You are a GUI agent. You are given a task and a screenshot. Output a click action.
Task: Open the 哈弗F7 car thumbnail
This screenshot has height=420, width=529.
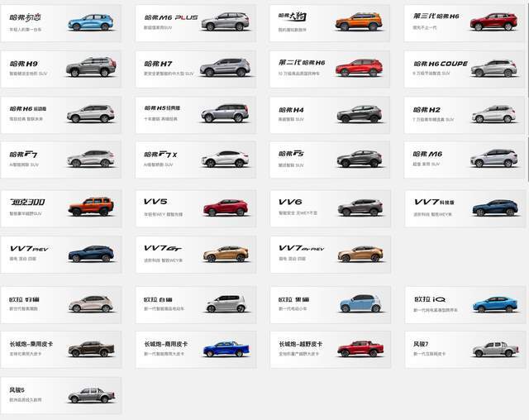[x=91, y=159]
